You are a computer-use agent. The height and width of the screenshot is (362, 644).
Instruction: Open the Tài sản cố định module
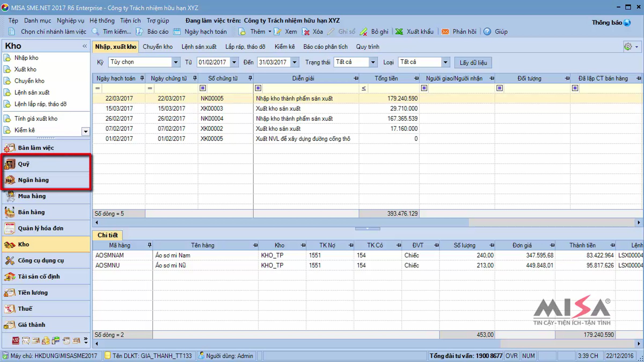(46, 276)
